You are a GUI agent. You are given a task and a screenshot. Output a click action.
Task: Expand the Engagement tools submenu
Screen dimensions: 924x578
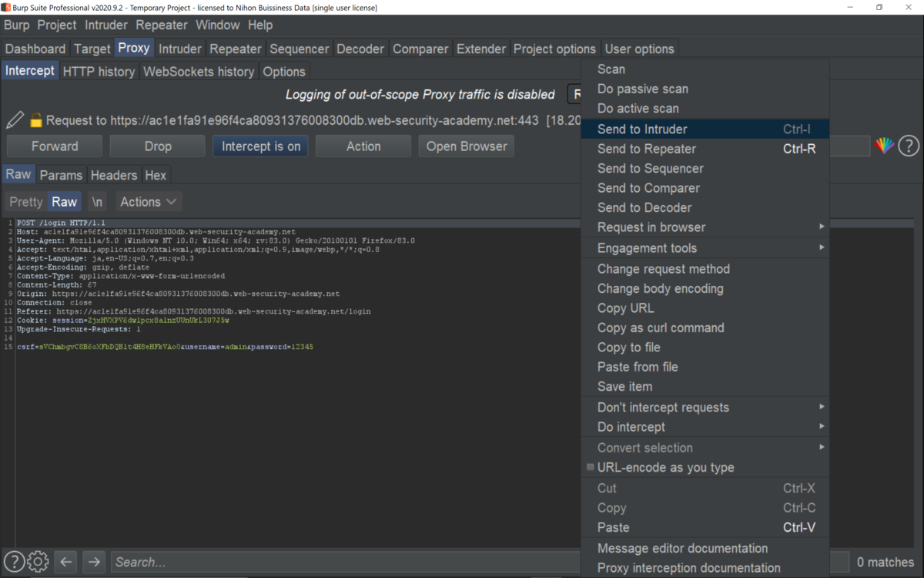(705, 248)
